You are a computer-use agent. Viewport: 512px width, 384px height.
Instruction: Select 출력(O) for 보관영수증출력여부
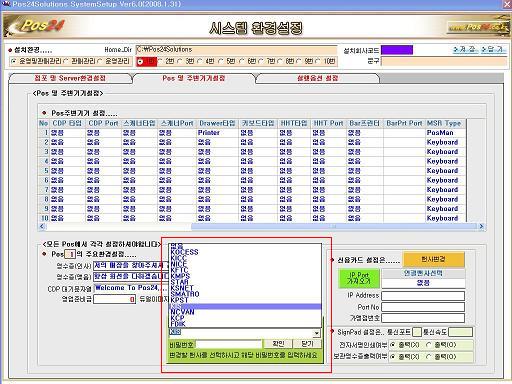click(429, 356)
